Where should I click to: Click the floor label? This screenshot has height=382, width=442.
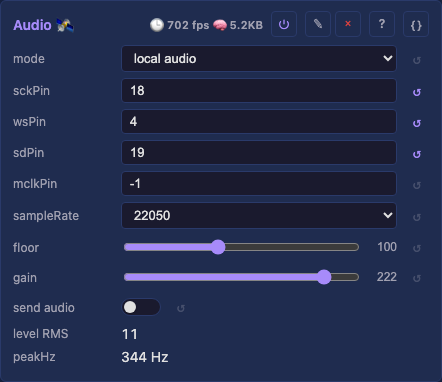tap(26, 248)
